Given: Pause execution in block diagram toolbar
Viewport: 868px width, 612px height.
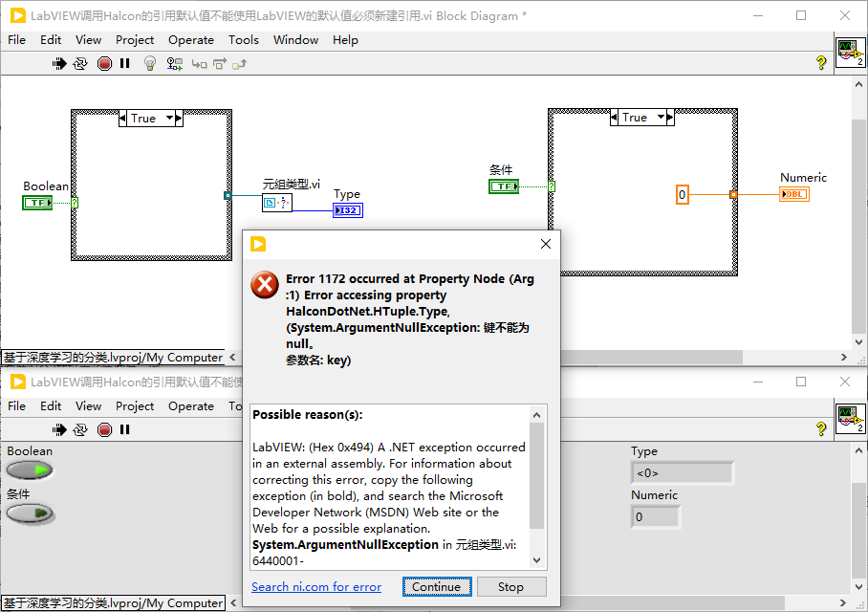Looking at the screenshot, I should pos(124,64).
